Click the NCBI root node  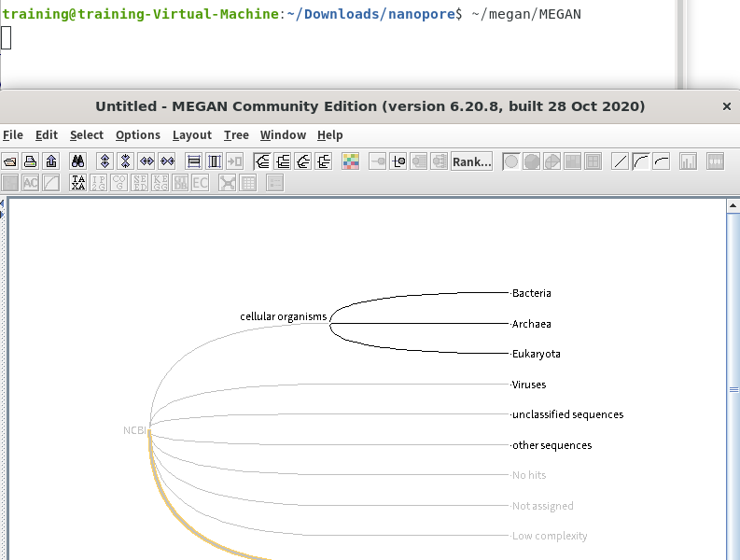134,430
